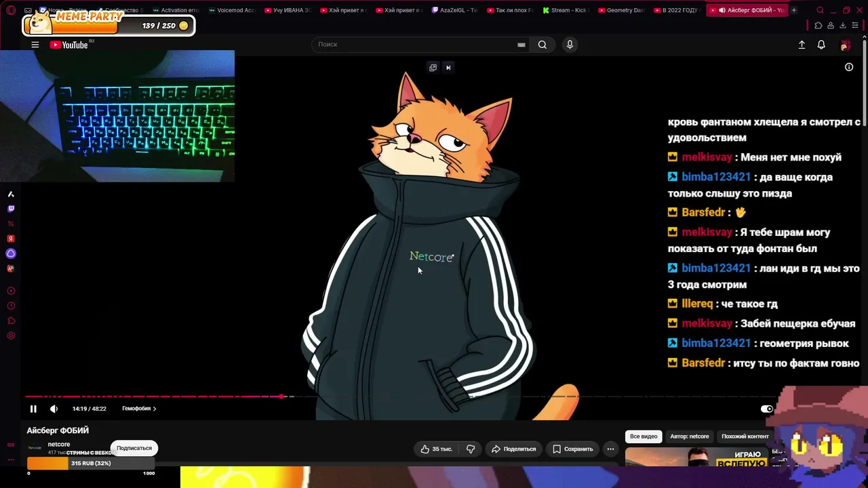The height and width of the screenshot is (488, 868).
Task: Open the netcore channel avatar
Action: click(x=35, y=448)
